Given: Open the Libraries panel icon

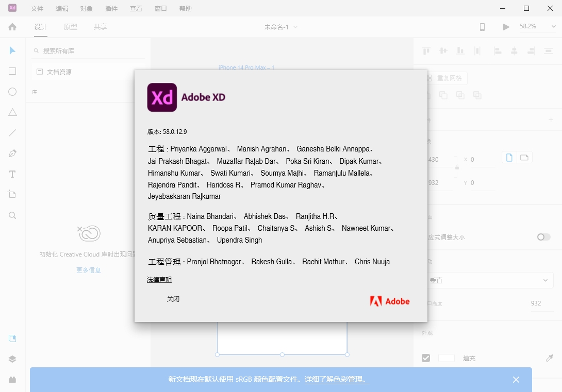Looking at the screenshot, I should [x=12, y=338].
